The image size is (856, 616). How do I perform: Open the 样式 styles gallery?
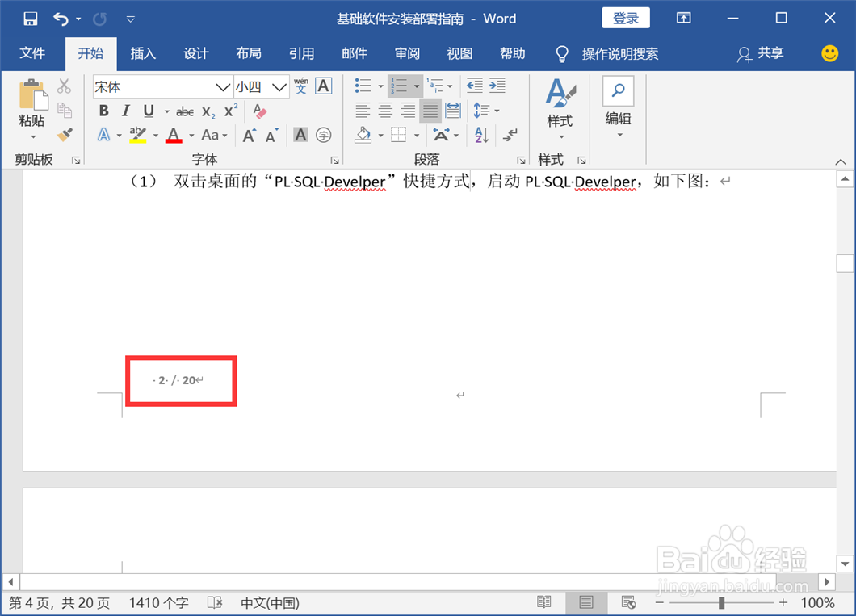click(x=560, y=109)
